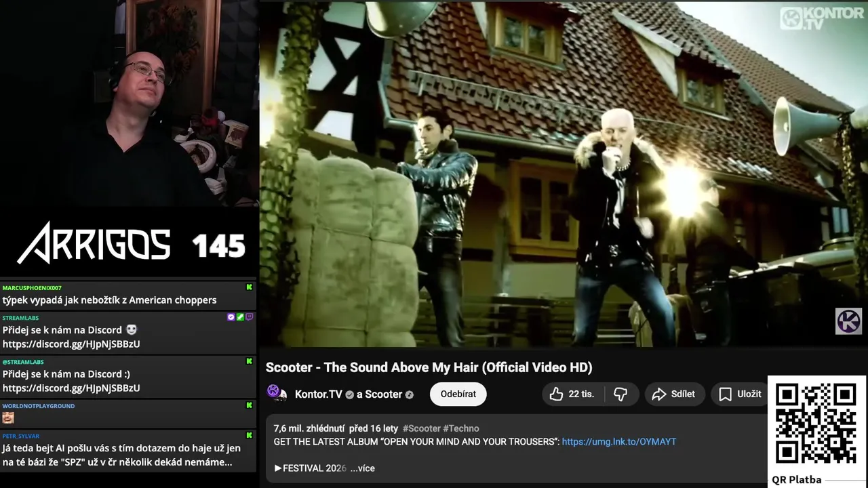The height and width of the screenshot is (488, 868).
Task: Click the purple verified badge on STREAMLABS message
Action: (x=231, y=317)
